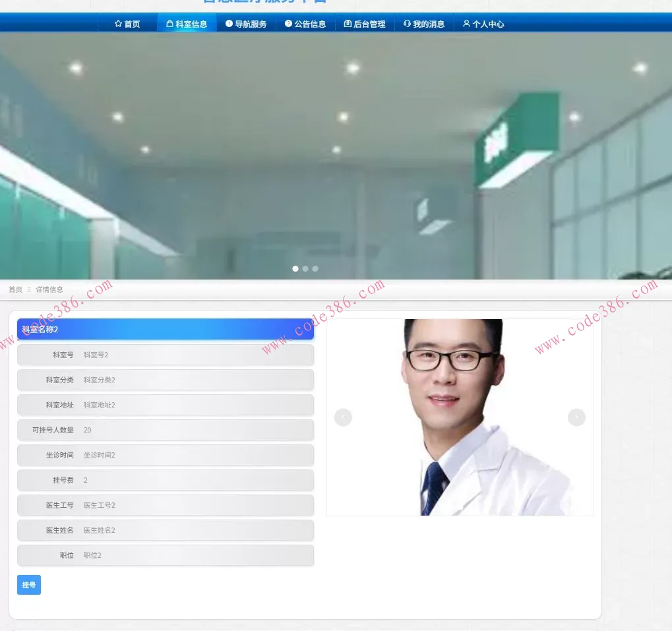This screenshot has width=672, height=631.
Task: Click the question icon beside 公告信息
Action: [288, 24]
